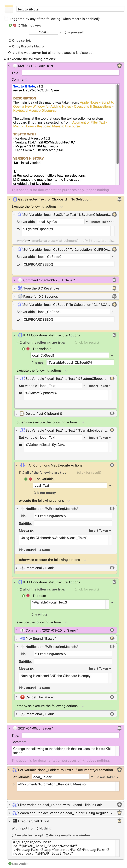127x868 pixels.
Task: Open 'Augment or Filter Text' Macro Library link
Action: (60, 124)
